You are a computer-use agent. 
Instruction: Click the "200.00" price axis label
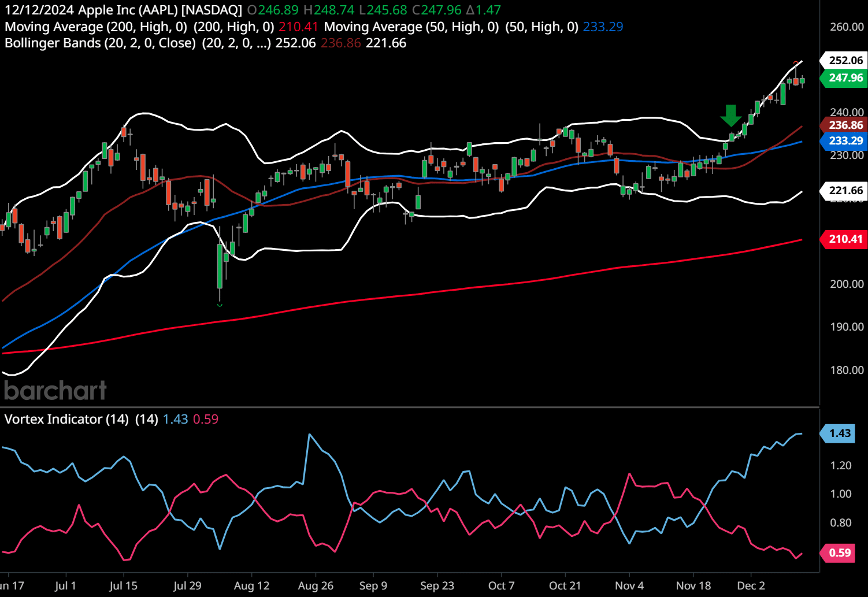pos(847,284)
